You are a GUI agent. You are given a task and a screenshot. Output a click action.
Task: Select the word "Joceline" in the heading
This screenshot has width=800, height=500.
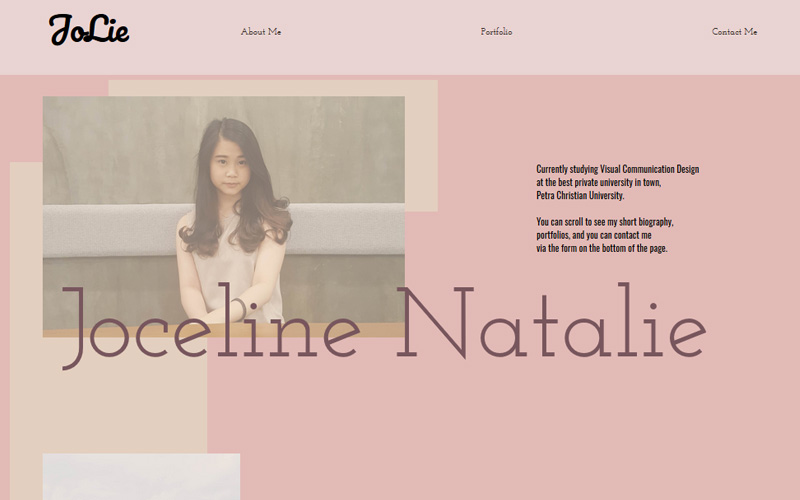(x=210, y=325)
